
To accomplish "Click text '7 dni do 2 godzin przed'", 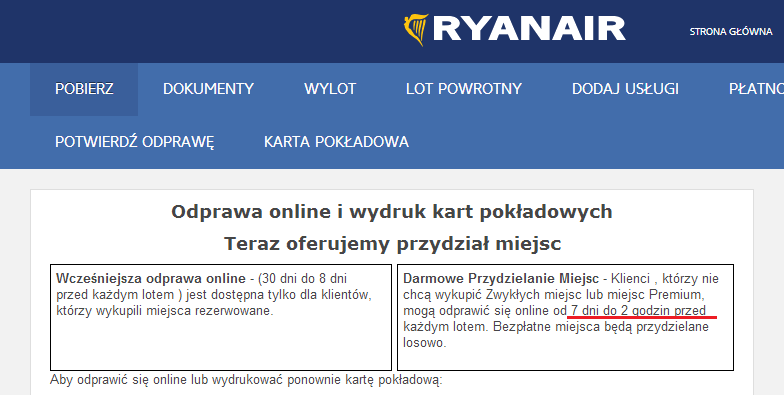I will click(638, 310).
